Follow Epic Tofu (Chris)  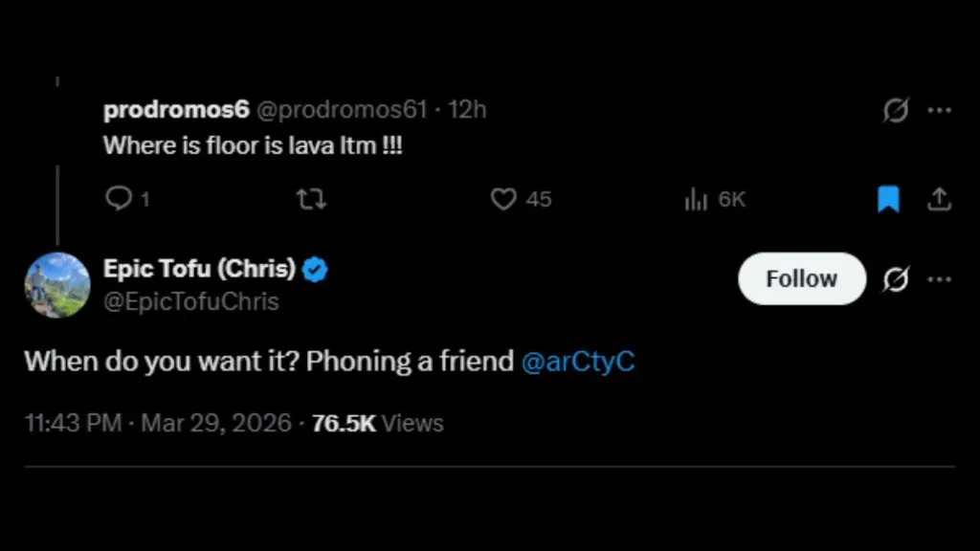(x=802, y=278)
